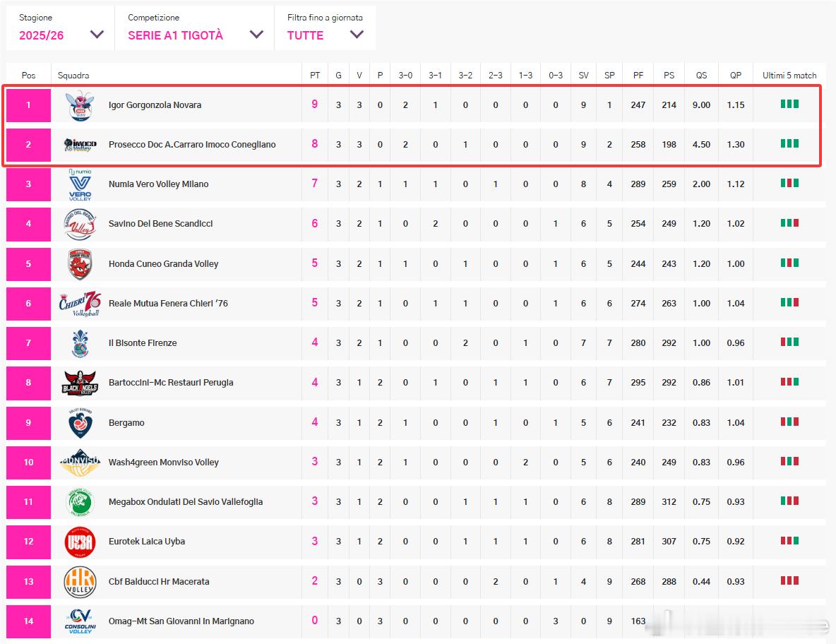
Task: Click position 1 pink cell
Action: point(28,105)
